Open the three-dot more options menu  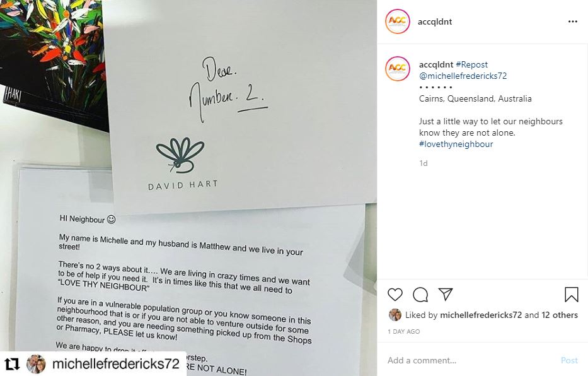pyautogui.click(x=573, y=21)
